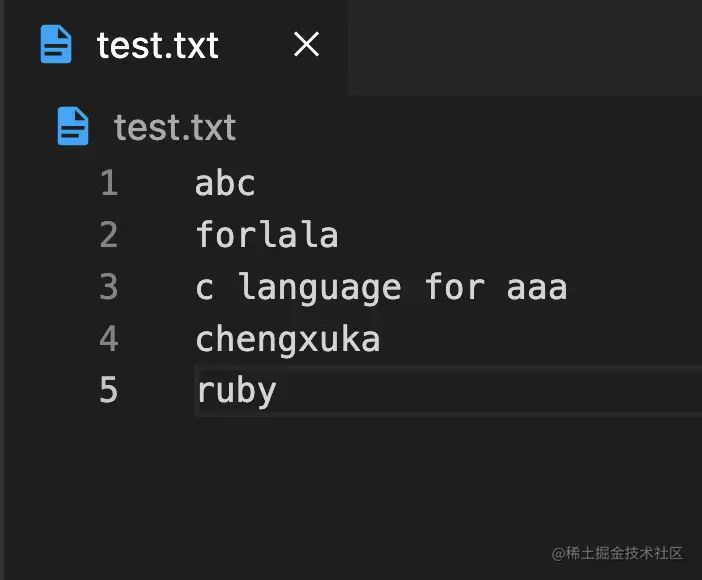Click the breadcrumb test.txt file icon
The image size is (702, 580).
[73, 126]
